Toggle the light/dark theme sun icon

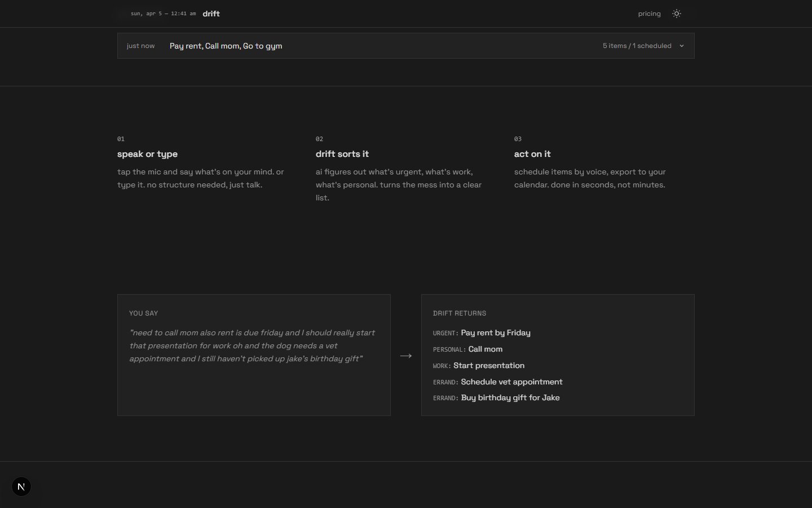point(677,14)
